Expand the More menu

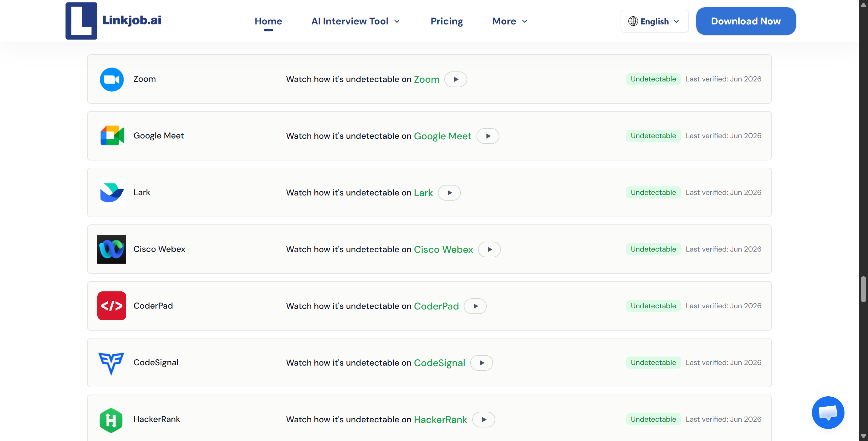click(510, 21)
